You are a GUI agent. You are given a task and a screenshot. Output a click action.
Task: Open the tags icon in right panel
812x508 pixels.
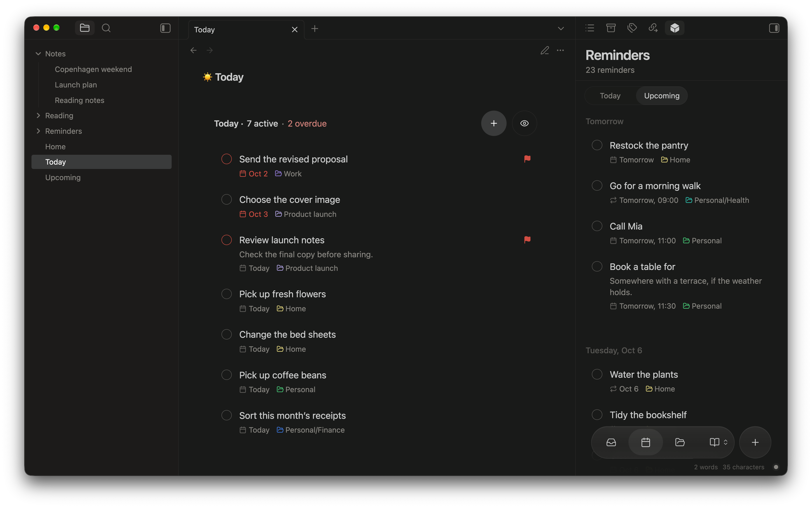[632, 28]
